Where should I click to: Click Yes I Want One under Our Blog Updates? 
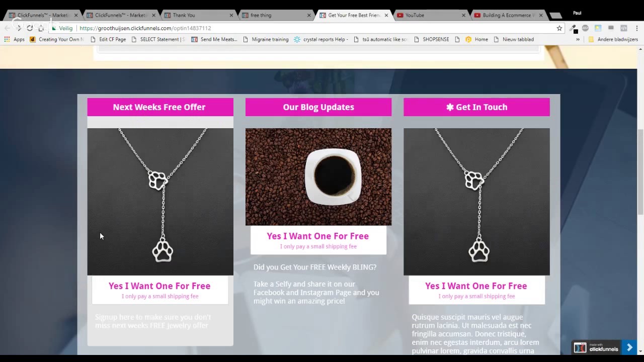(318, 240)
